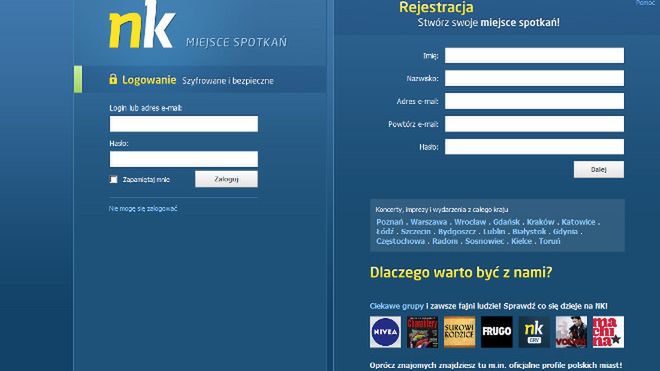Open the Radom events link
This screenshot has width=660, height=371.
tap(445, 241)
